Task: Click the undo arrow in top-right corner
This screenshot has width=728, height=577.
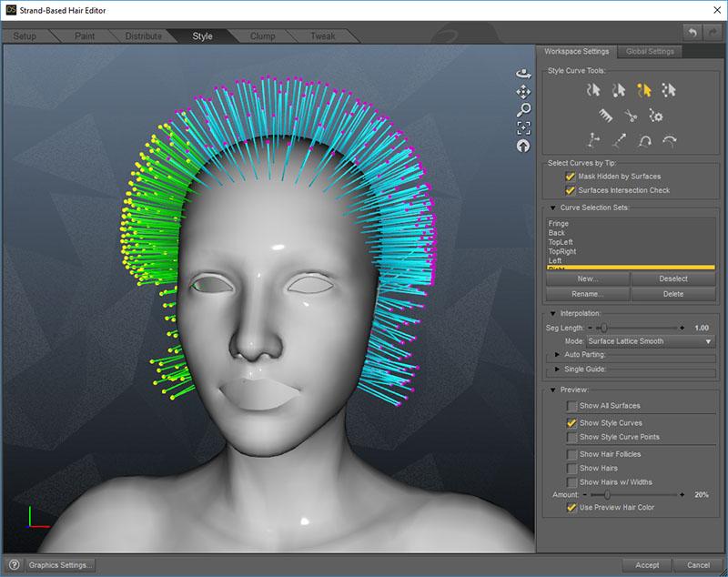Action: point(693,33)
